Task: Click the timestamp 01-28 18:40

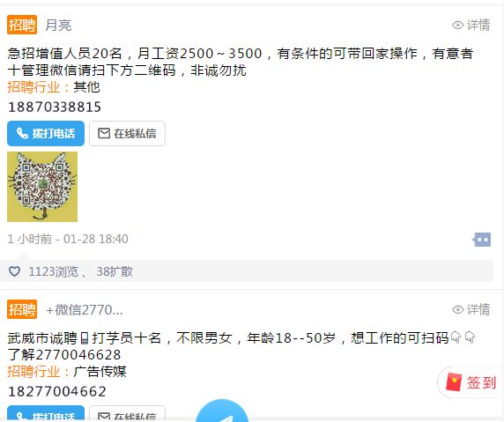Action: coord(96,239)
